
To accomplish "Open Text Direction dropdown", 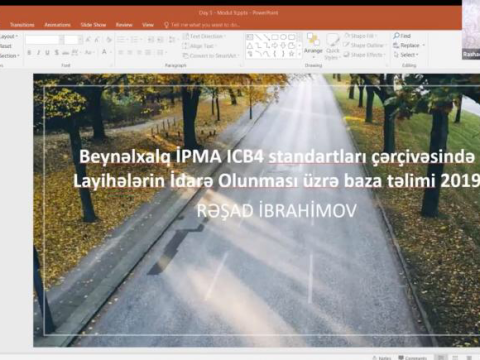I will pyautogui.click(x=204, y=36).
